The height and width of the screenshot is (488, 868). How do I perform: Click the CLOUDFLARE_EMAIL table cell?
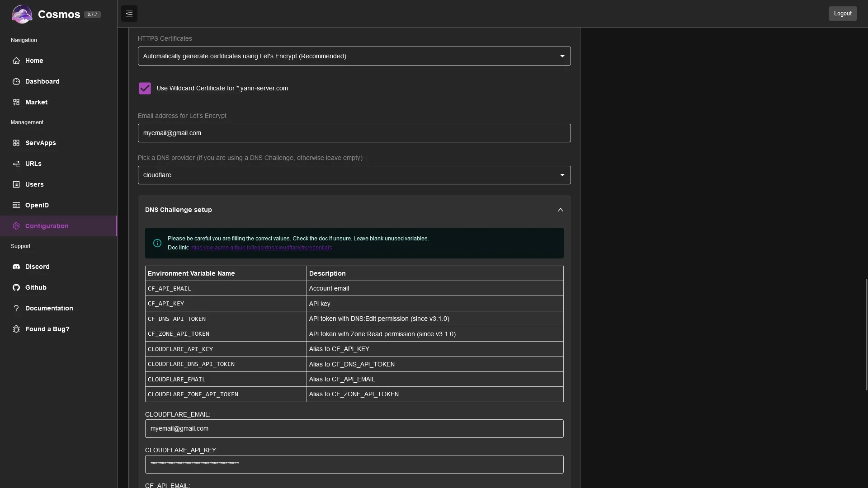pyautogui.click(x=226, y=379)
